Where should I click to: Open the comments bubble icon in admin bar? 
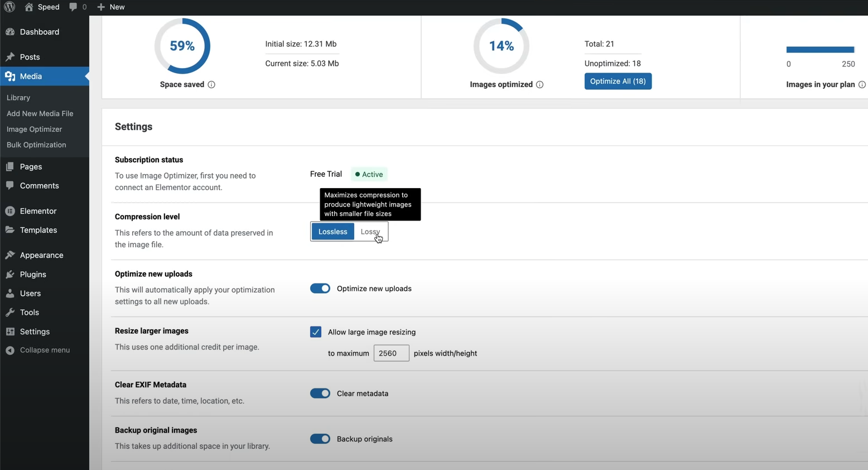click(x=73, y=7)
